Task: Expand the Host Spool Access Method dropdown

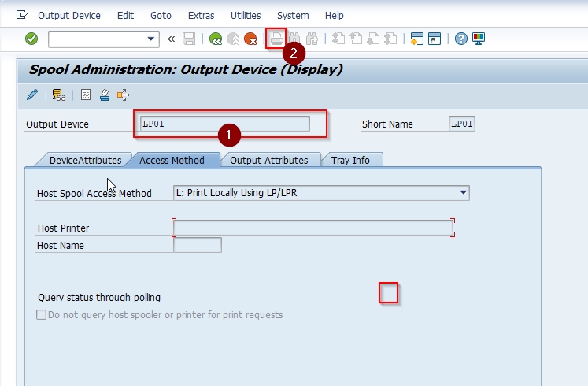Action: pyautogui.click(x=463, y=193)
